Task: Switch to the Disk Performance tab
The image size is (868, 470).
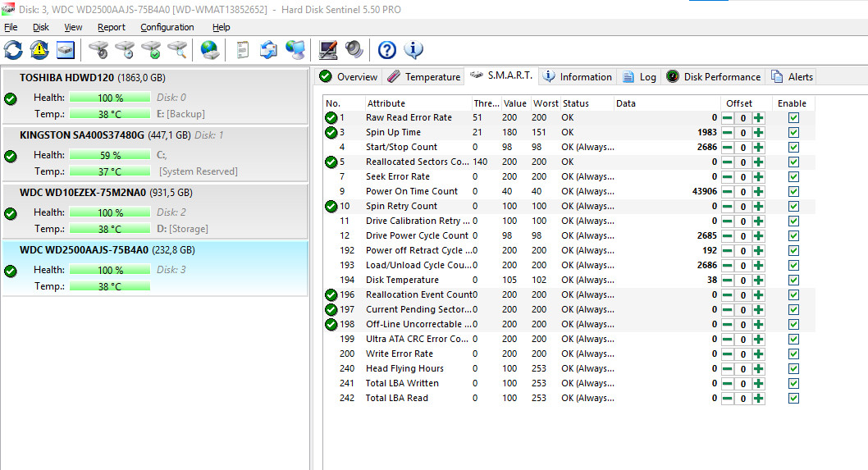Action: click(712, 77)
